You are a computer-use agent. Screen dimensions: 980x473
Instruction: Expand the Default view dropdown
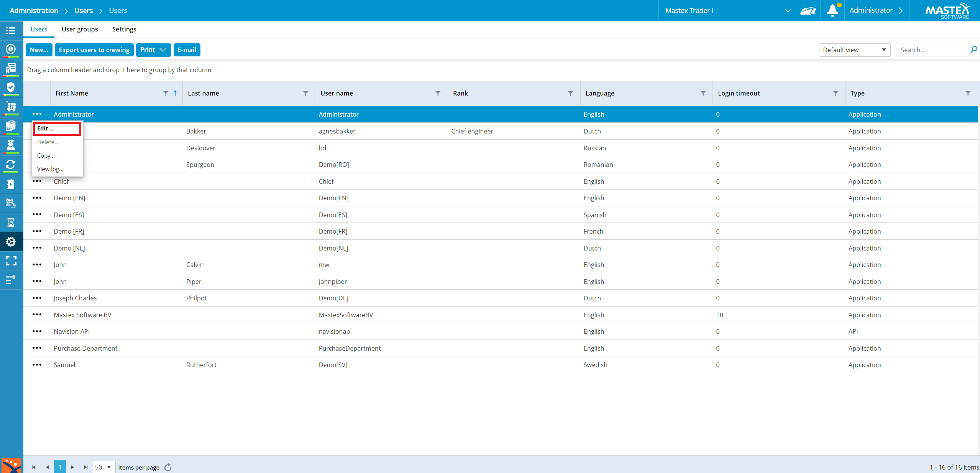click(854, 50)
